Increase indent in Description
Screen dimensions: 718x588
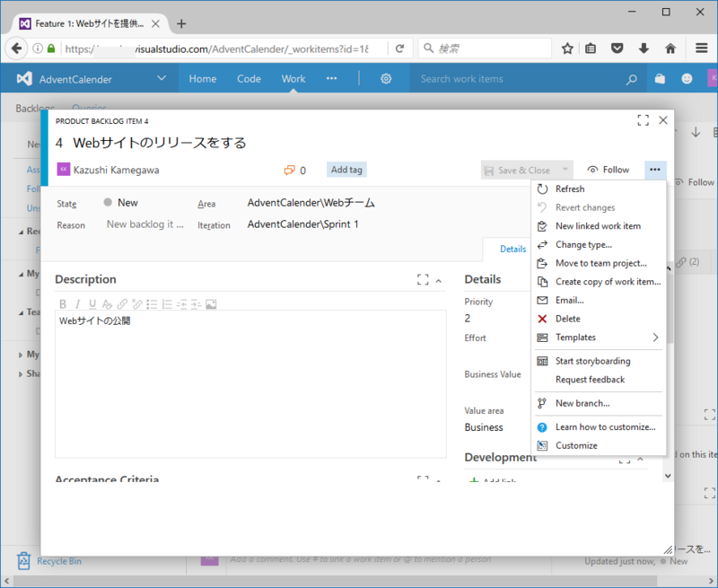[196, 304]
